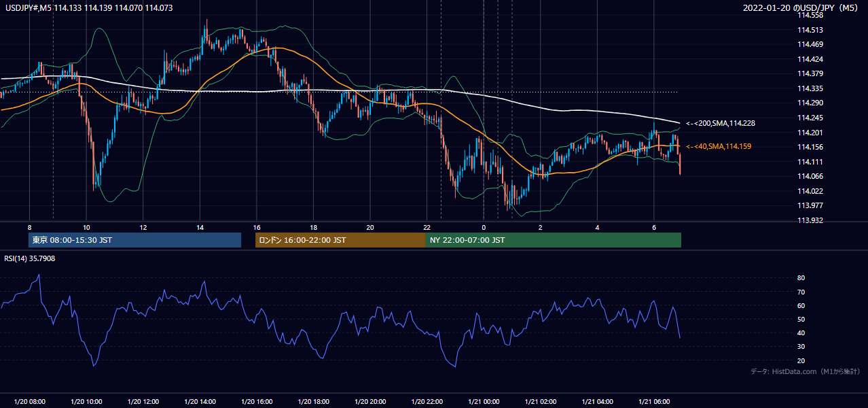Click hour tick 22 under price chart

click(x=427, y=227)
